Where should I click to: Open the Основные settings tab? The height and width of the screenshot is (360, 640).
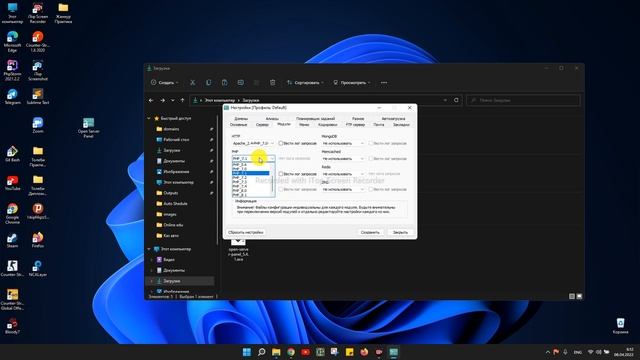[238, 124]
